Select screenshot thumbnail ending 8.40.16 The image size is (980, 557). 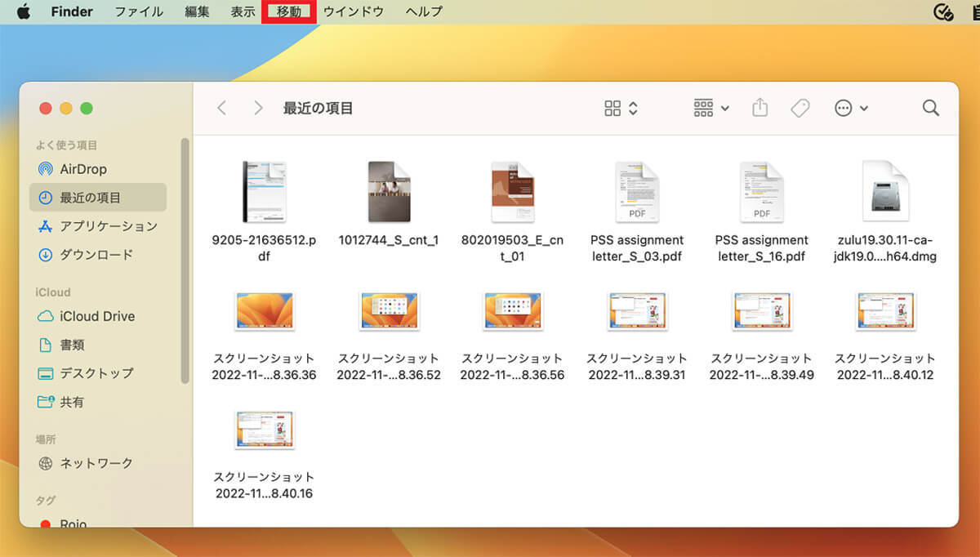point(265,430)
